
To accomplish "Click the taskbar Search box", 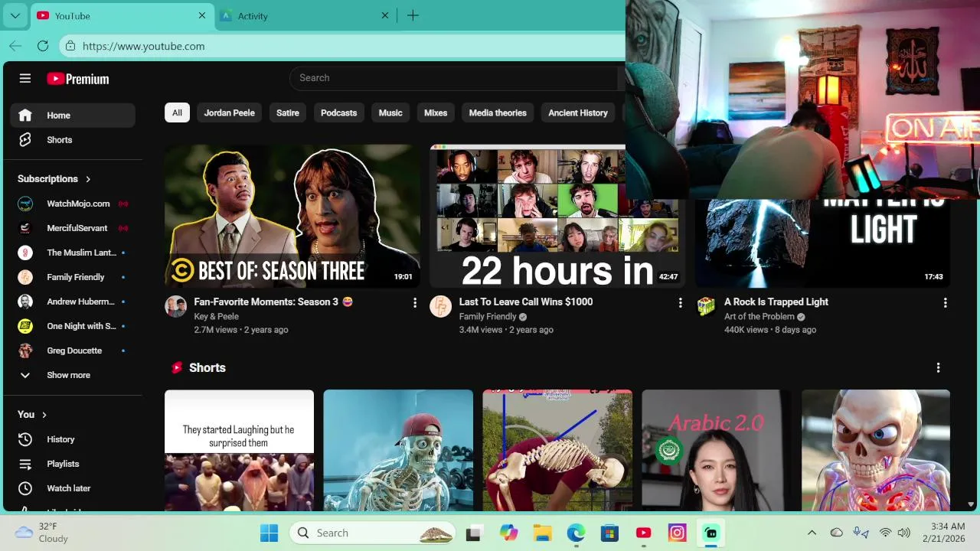I will click(372, 533).
